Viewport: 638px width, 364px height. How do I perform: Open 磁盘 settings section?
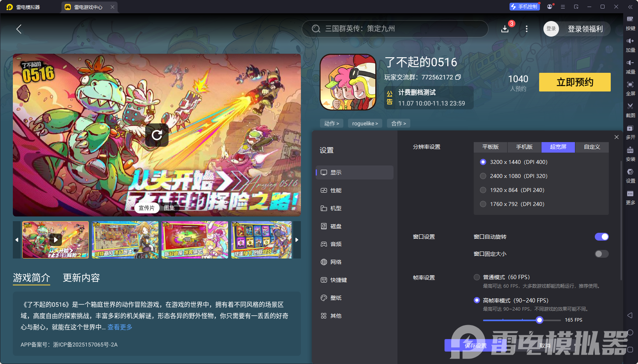355,226
